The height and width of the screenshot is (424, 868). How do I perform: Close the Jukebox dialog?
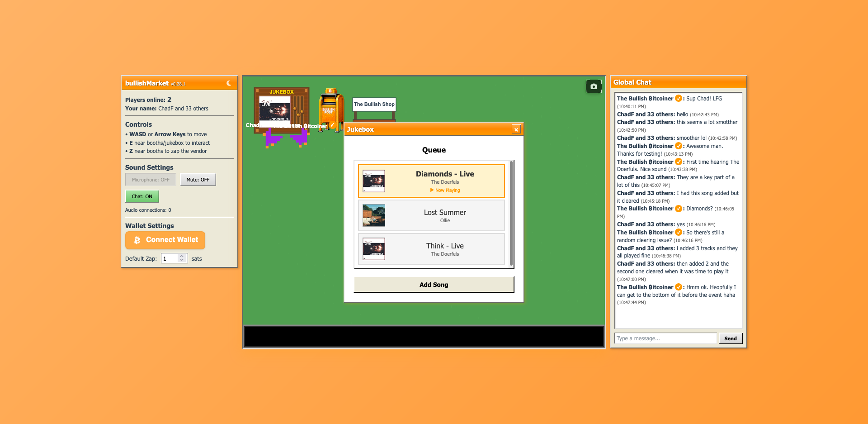point(516,129)
